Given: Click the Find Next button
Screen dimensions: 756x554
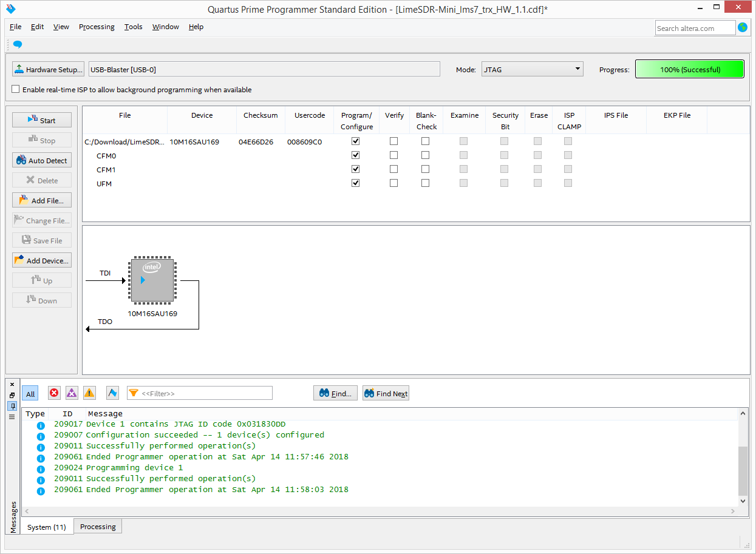Looking at the screenshot, I should [x=386, y=393].
